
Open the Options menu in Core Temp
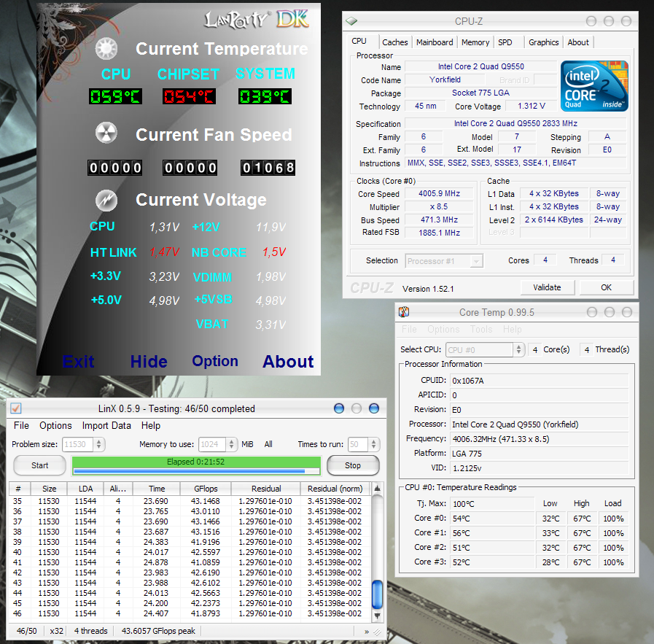coord(443,330)
